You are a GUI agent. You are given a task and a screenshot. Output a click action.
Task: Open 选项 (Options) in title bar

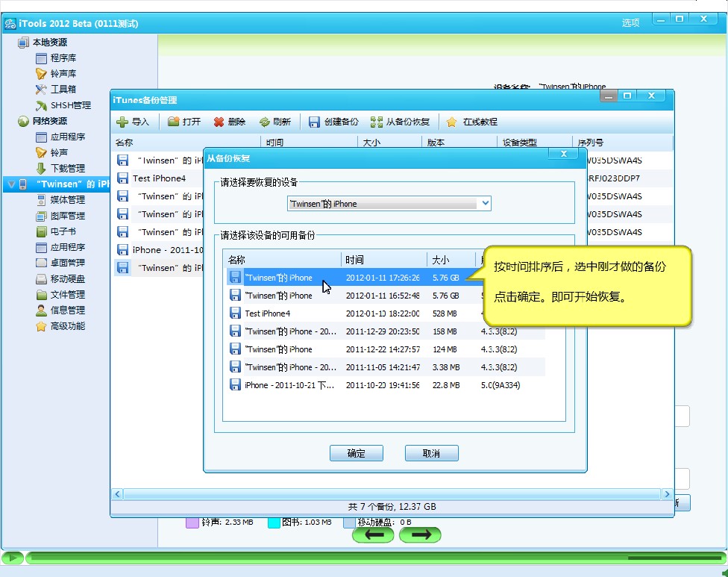(x=630, y=22)
